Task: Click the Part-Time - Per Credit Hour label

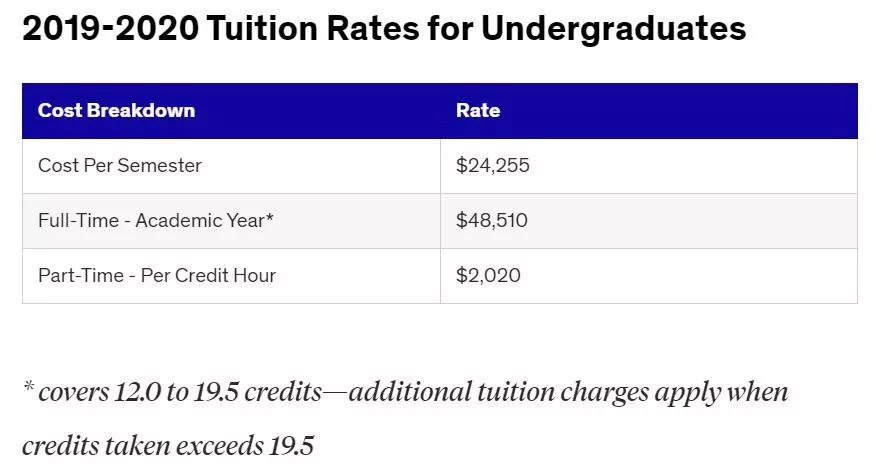Action: tap(157, 275)
